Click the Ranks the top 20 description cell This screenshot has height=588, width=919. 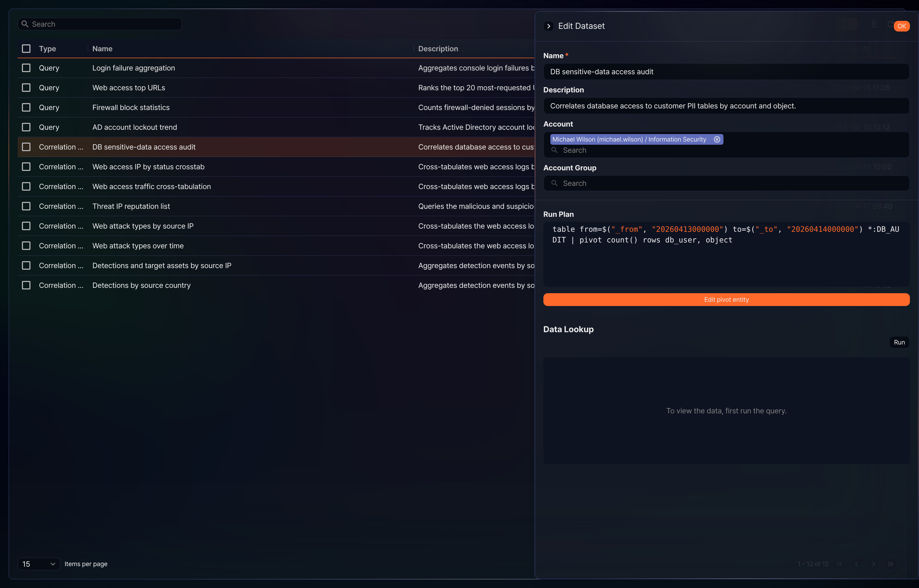pyautogui.click(x=476, y=87)
